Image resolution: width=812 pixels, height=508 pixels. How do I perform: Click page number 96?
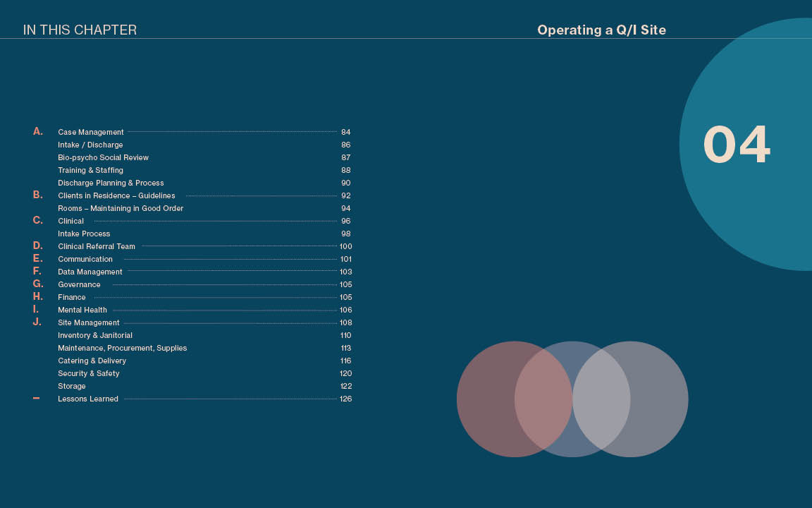(346, 221)
